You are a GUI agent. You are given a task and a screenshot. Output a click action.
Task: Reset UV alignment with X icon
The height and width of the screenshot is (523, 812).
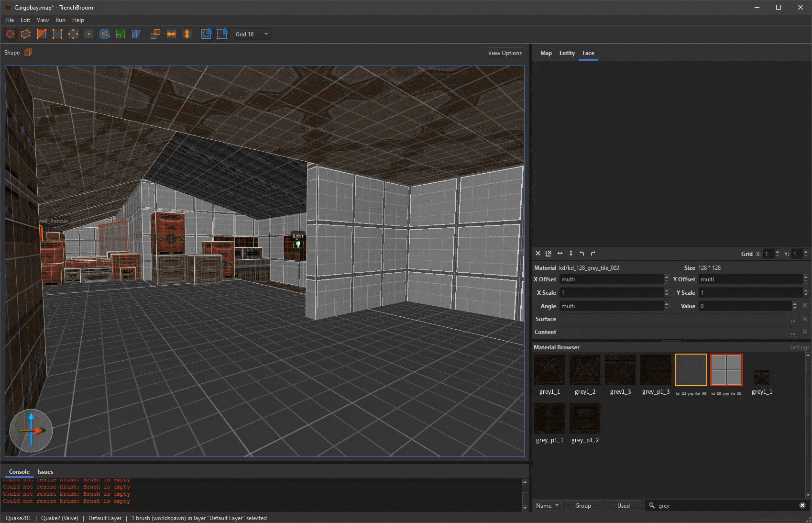point(538,254)
